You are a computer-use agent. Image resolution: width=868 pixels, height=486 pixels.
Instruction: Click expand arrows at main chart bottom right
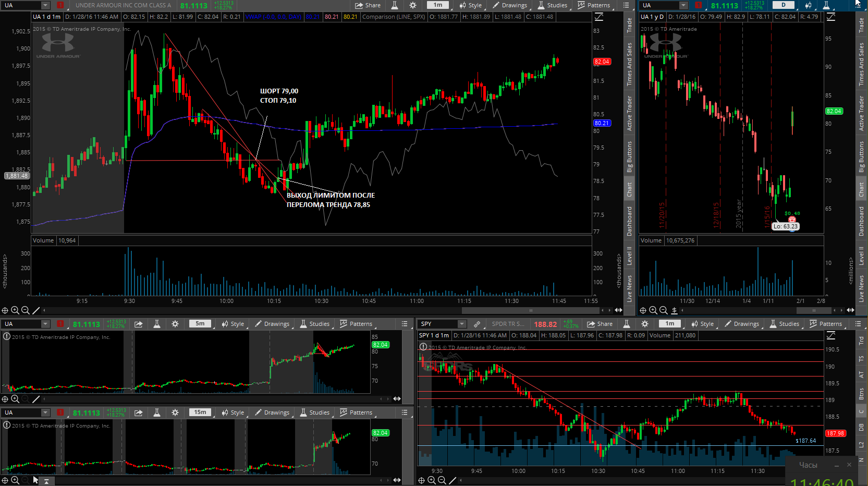[618, 310]
